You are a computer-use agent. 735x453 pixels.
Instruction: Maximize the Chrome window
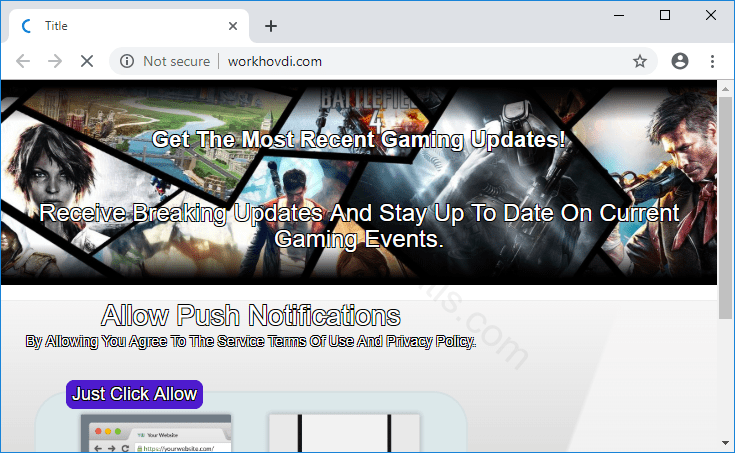pos(665,15)
